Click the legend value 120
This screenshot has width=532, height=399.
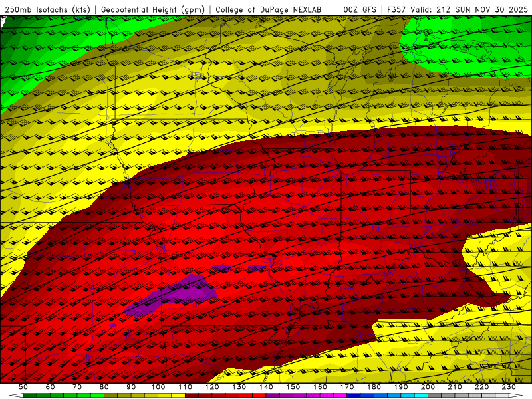click(212, 387)
